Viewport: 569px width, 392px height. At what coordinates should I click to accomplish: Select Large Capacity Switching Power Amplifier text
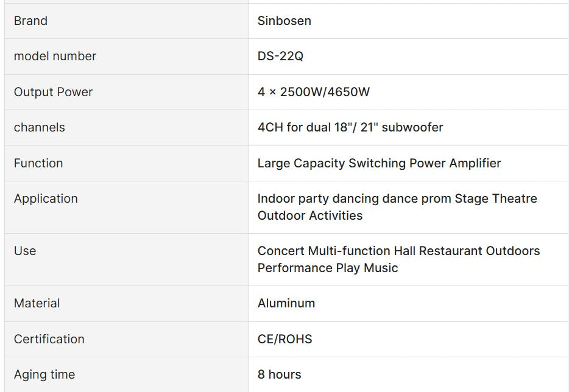(379, 163)
